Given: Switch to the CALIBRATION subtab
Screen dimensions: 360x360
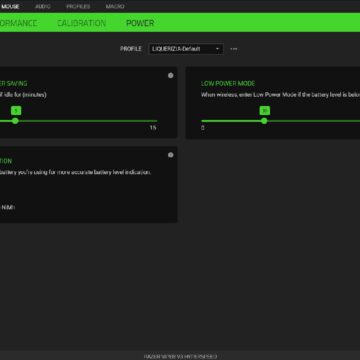Looking at the screenshot, I should (x=81, y=23).
